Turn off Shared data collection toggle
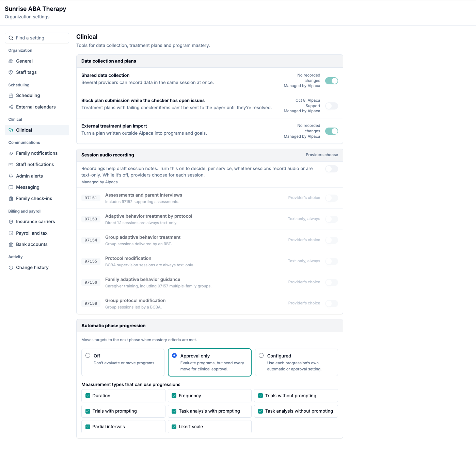This screenshot has width=476, height=467. tap(332, 81)
